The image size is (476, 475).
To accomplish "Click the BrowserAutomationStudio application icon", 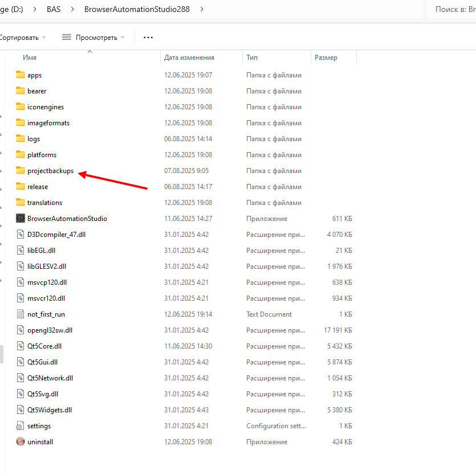I will 21,219.
